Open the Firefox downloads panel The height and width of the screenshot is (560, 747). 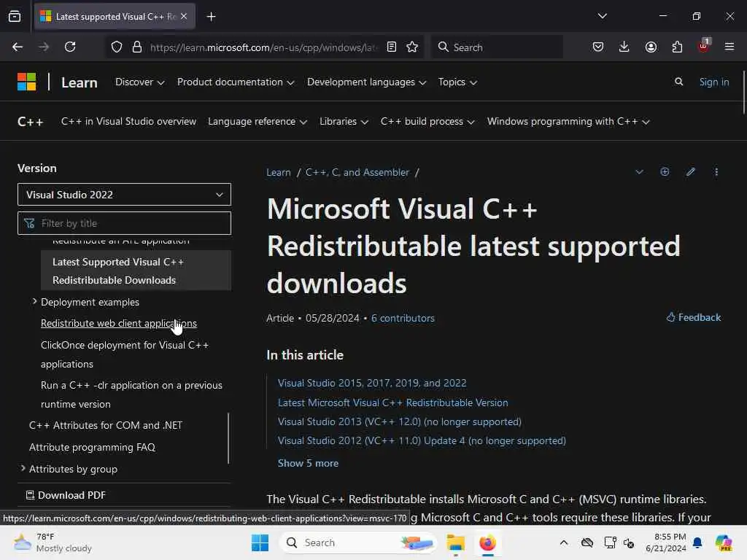point(624,47)
